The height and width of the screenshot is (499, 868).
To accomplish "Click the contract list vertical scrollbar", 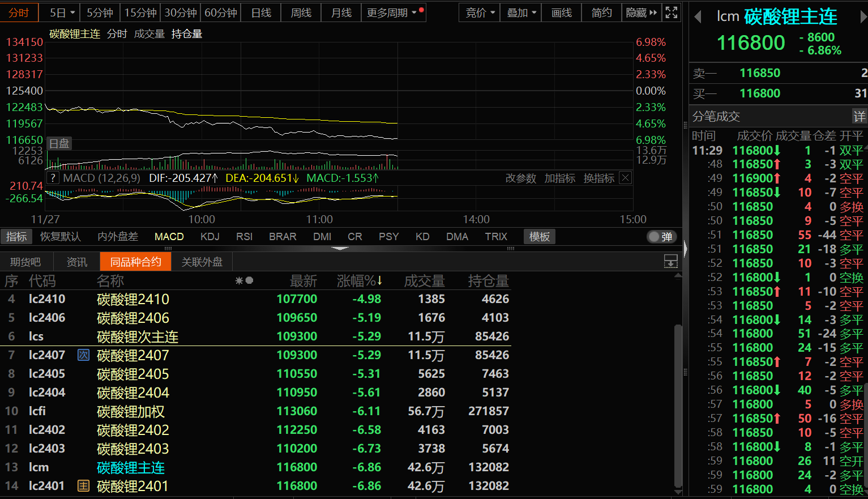I will 678,405.
